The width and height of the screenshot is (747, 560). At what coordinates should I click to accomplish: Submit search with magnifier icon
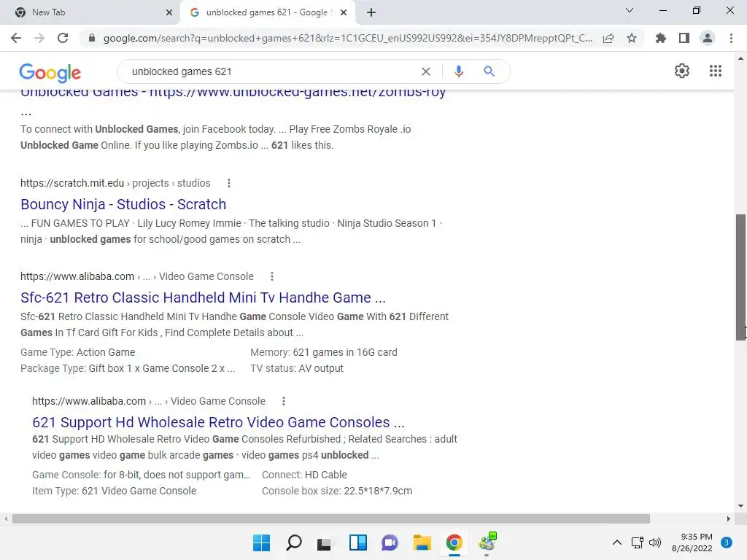489,71
